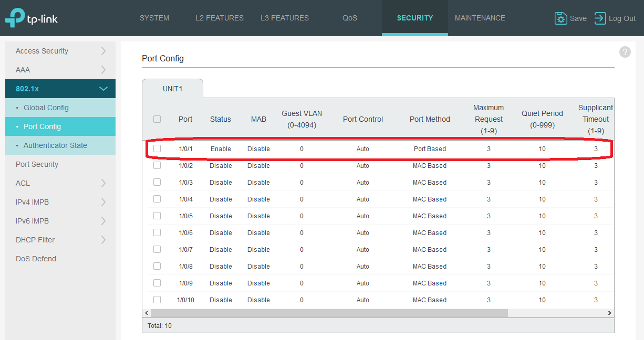Open the L2 FEATURES top menu
The image size is (644, 340).
click(x=219, y=18)
